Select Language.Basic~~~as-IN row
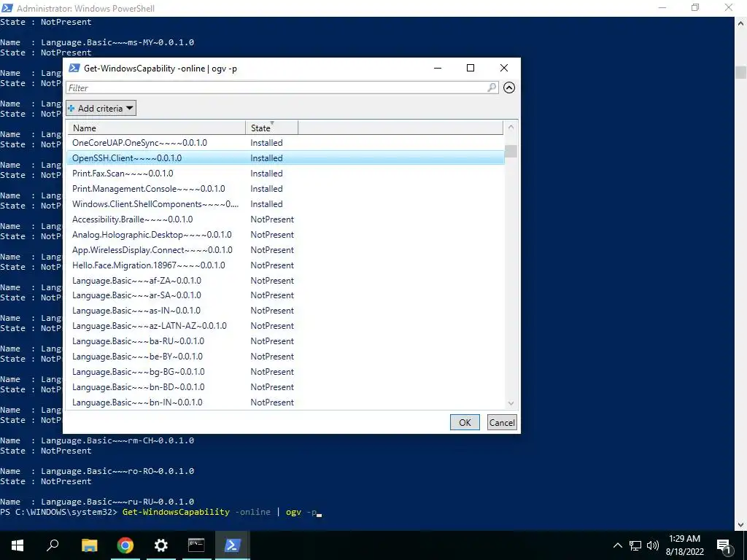The height and width of the screenshot is (560, 747). (x=286, y=311)
